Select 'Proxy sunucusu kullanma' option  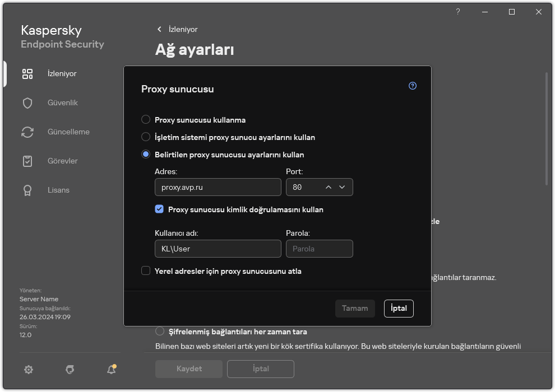(x=146, y=119)
